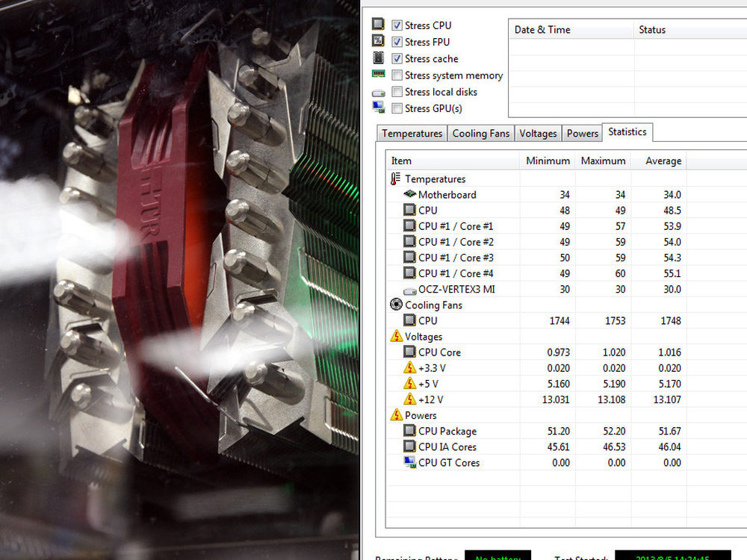The width and height of the screenshot is (747, 560).
Task: Enable the Stress local disks checkbox
Action: coord(397,92)
